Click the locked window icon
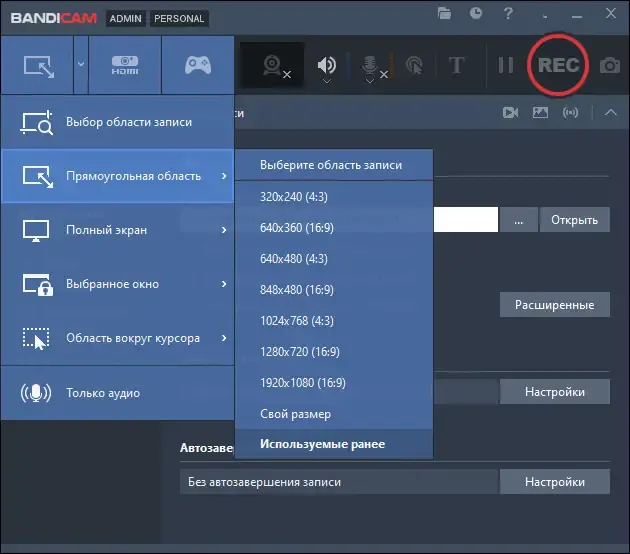The image size is (630, 554). pos(38,285)
